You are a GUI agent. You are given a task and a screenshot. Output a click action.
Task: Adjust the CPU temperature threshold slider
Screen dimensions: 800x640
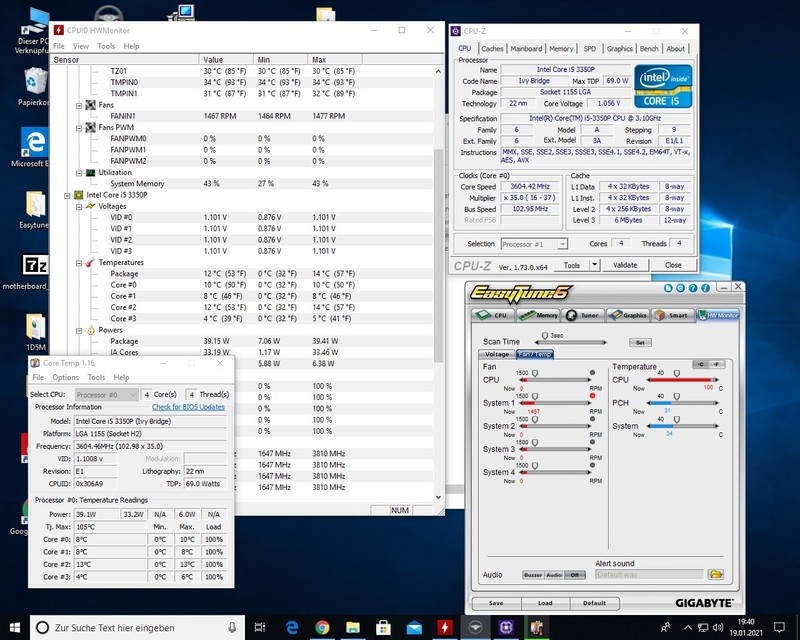pos(677,374)
